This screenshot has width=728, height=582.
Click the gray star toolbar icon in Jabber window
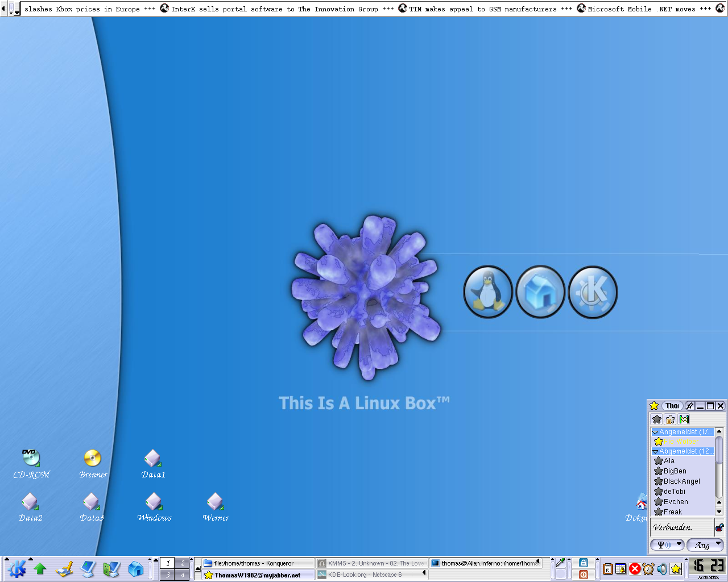point(657,419)
